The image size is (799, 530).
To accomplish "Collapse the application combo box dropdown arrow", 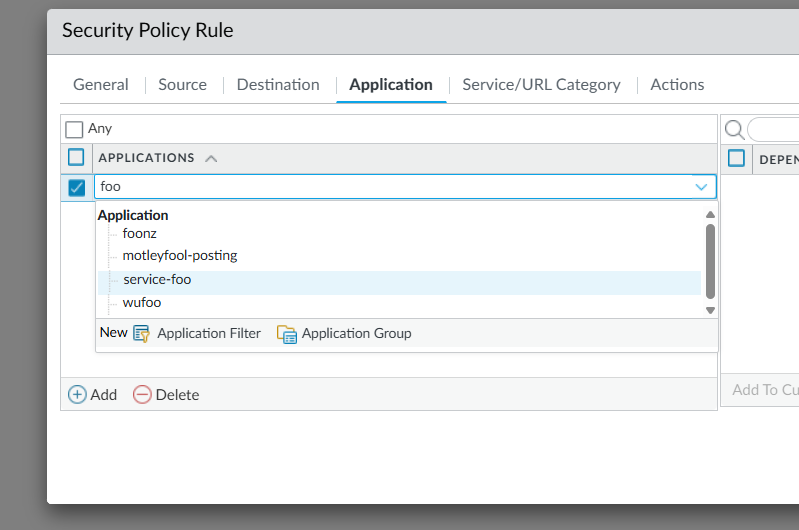I will (701, 187).
